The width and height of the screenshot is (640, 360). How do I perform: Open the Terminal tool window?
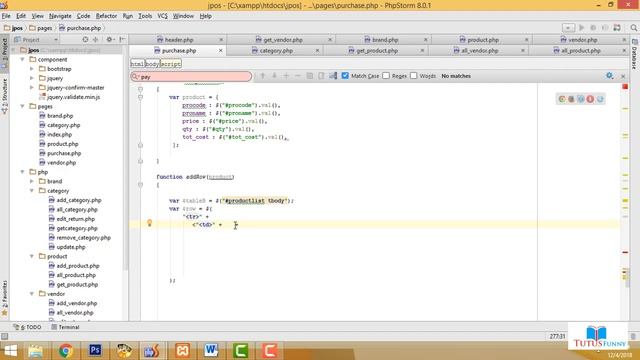tap(65, 327)
